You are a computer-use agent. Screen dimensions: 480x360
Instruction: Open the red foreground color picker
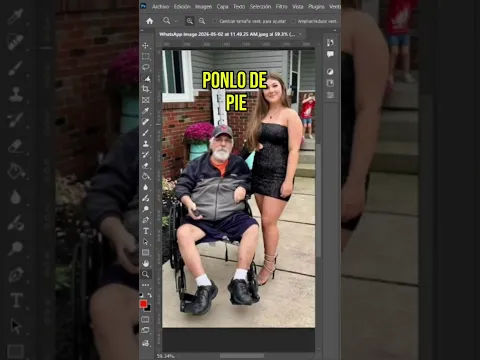click(x=143, y=304)
